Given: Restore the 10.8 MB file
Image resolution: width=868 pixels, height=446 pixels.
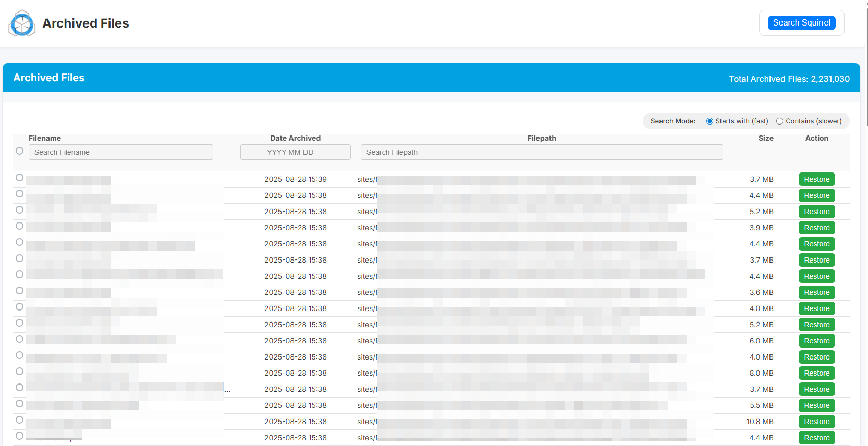Looking at the screenshot, I should (816, 422).
